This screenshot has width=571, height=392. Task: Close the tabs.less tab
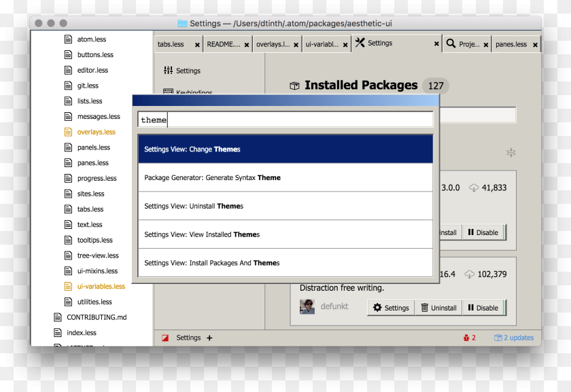(x=197, y=45)
